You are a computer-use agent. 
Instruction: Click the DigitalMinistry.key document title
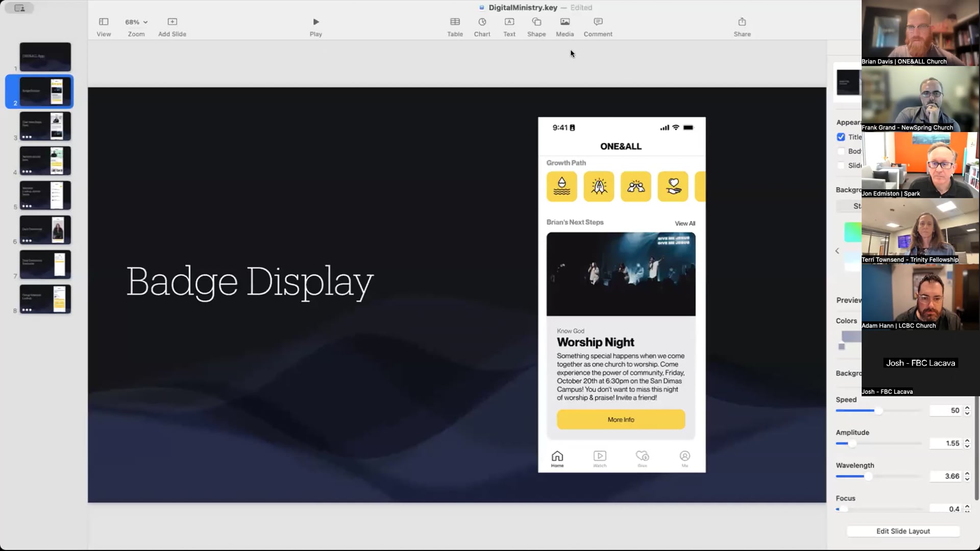523,8
